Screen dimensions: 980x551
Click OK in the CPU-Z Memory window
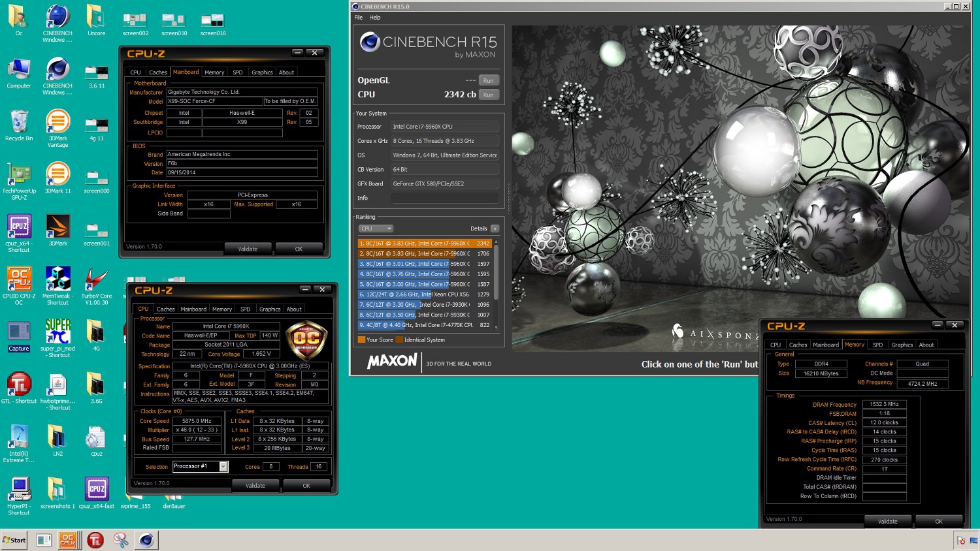[939, 522]
